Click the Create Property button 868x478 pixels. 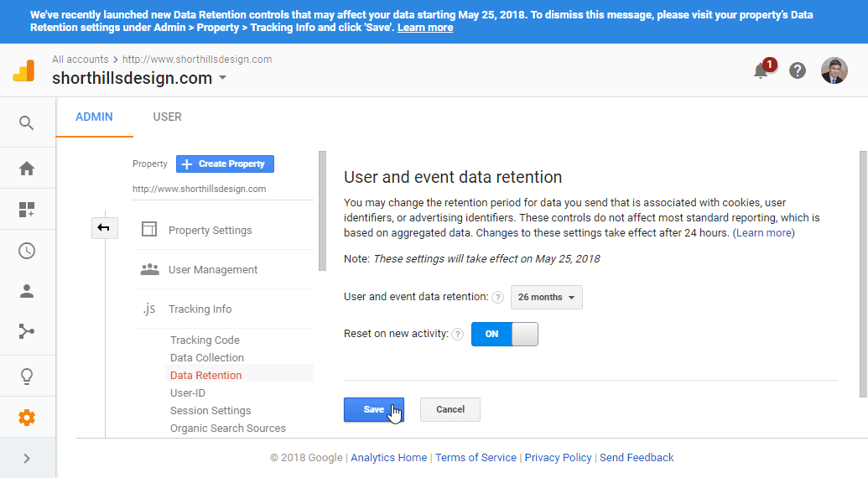225,164
